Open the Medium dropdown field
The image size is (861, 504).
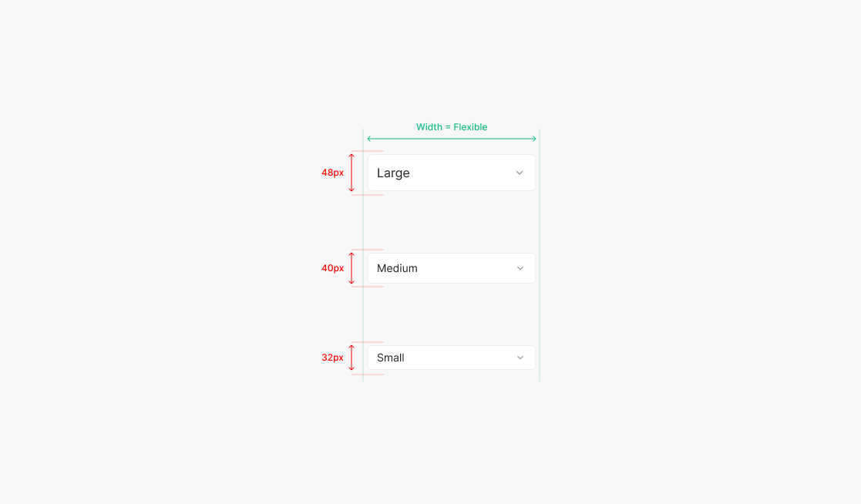coord(451,268)
